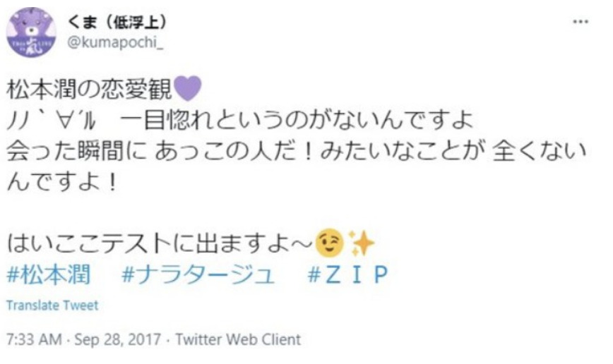Image resolution: width=613 pixels, height=364 pixels.
Task: Open the tweet's three-dot more options menu
Action: pos(581,21)
